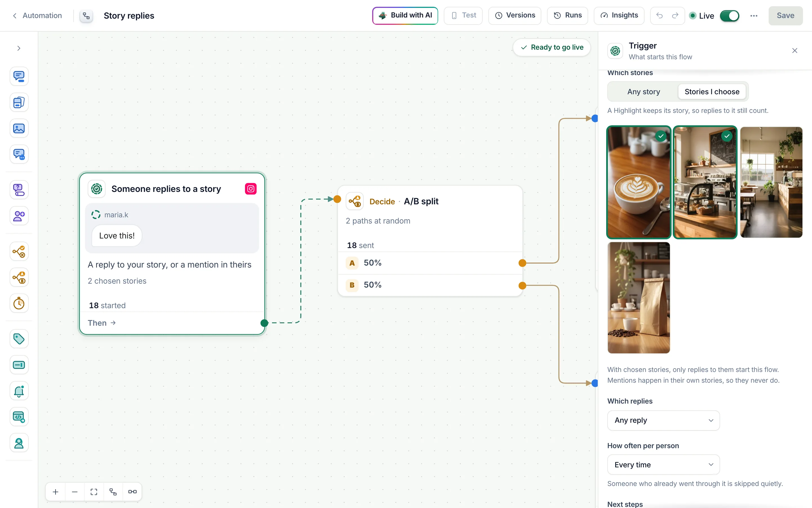The height and width of the screenshot is (508, 812).
Task: Fit the flow to screen
Action: pos(94,492)
